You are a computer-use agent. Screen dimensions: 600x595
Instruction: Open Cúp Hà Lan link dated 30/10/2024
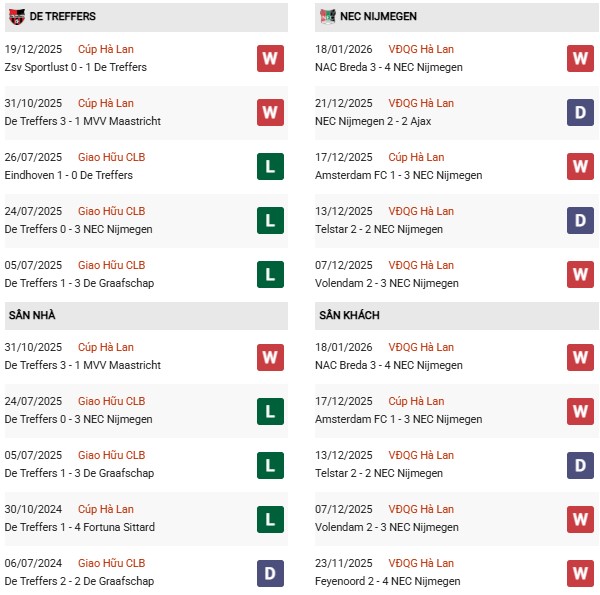click(x=106, y=510)
